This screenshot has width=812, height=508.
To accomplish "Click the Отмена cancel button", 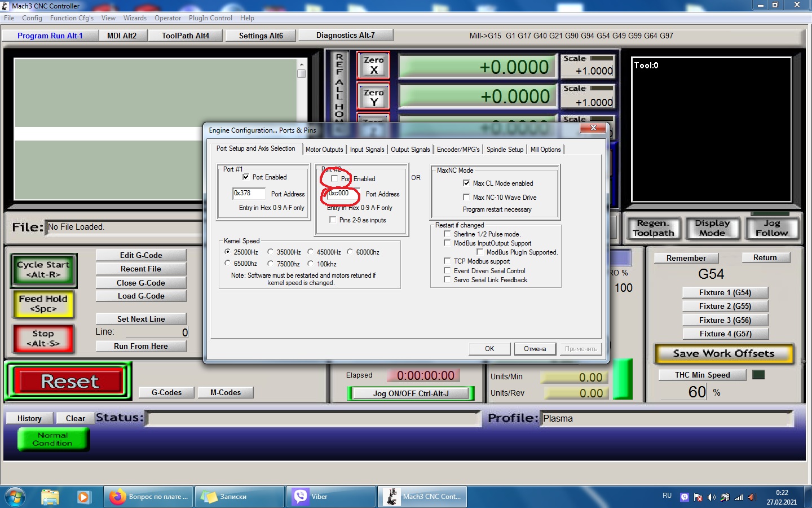I will [x=535, y=349].
